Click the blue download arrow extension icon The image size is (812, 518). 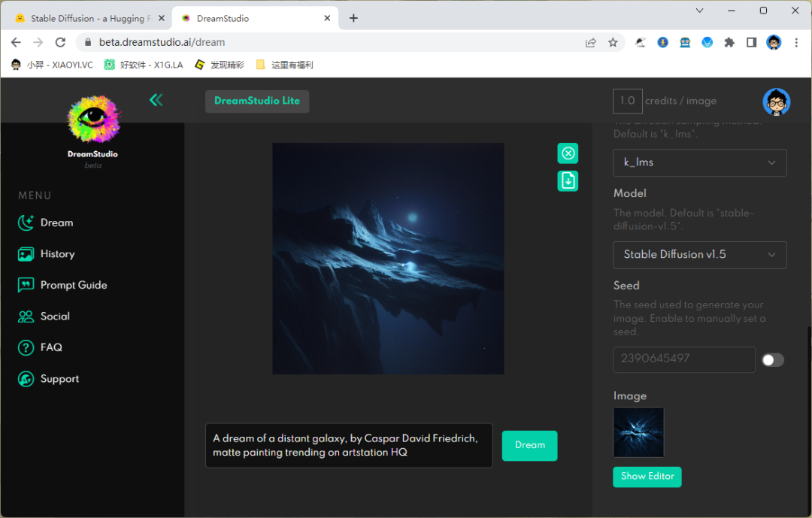coord(662,42)
